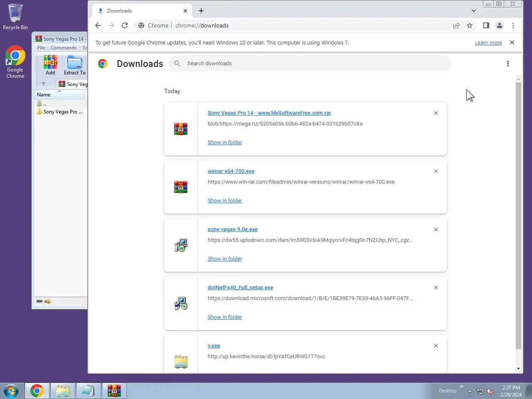Open winrar-x64-700.exe download link

pos(231,171)
